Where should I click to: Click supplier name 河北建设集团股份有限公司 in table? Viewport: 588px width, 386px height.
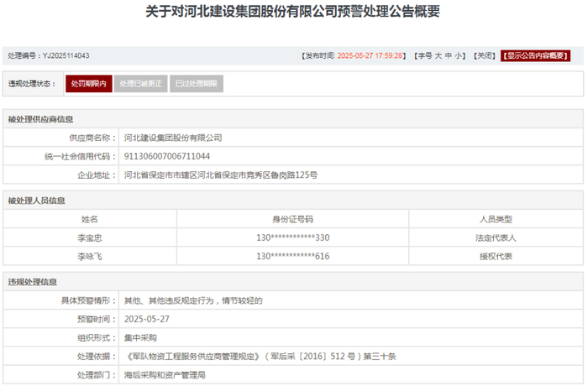(173, 138)
